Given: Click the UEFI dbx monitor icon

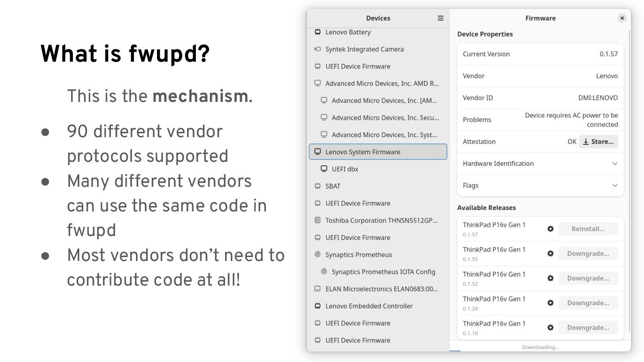Looking at the screenshot, I should [324, 169].
